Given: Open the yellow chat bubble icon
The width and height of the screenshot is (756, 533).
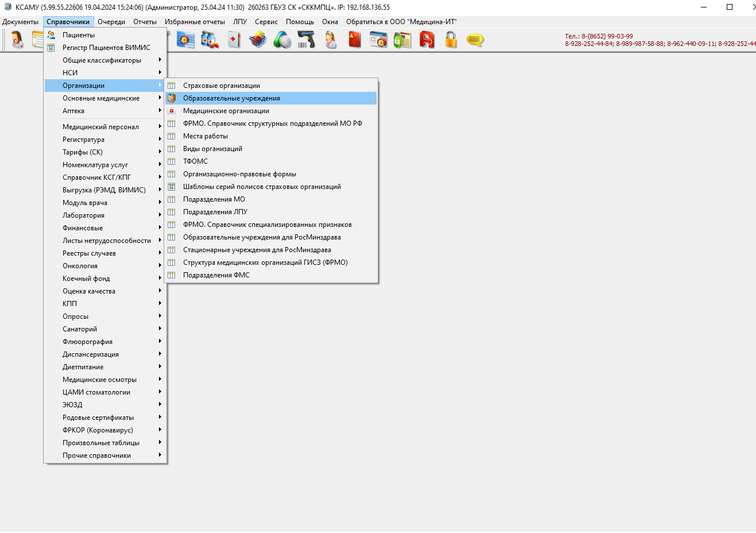Looking at the screenshot, I should click(x=475, y=40).
